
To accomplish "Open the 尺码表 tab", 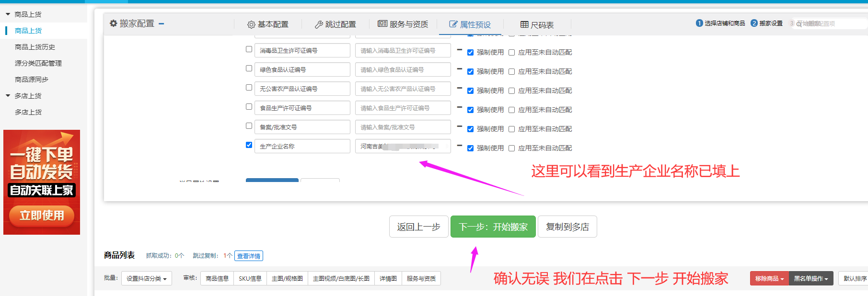I will (x=537, y=25).
